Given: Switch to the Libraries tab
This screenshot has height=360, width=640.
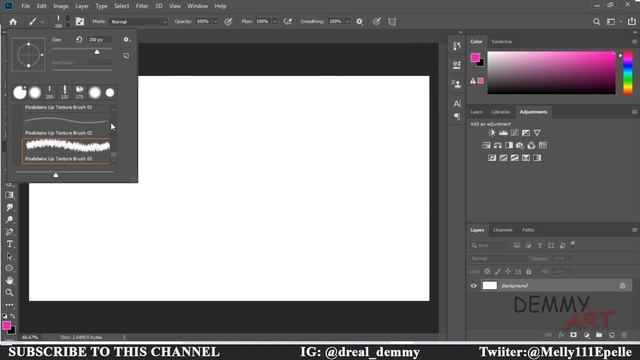Looking at the screenshot, I should point(501,112).
